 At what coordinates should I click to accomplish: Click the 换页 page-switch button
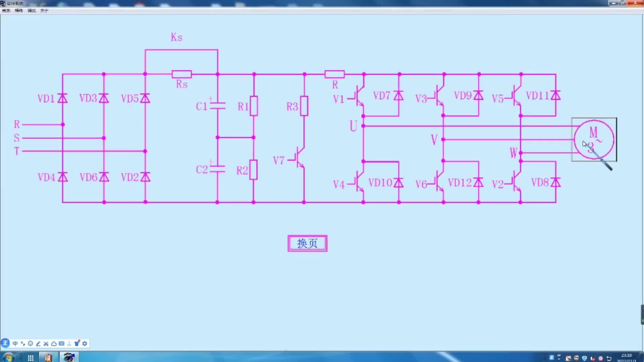(307, 243)
